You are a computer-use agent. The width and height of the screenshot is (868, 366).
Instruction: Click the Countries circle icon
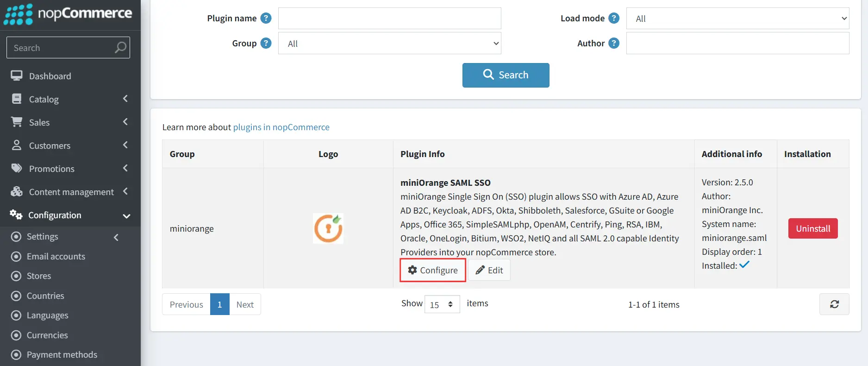click(16, 296)
